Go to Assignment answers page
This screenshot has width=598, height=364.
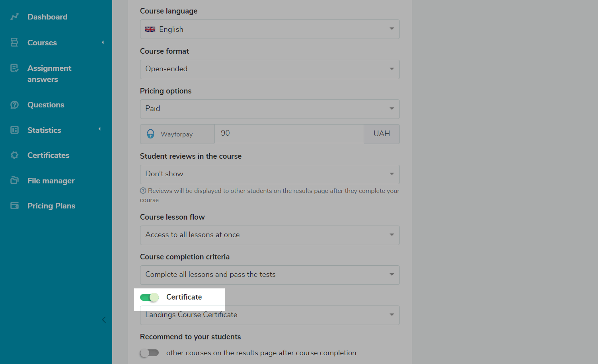(x=49, y=74)
